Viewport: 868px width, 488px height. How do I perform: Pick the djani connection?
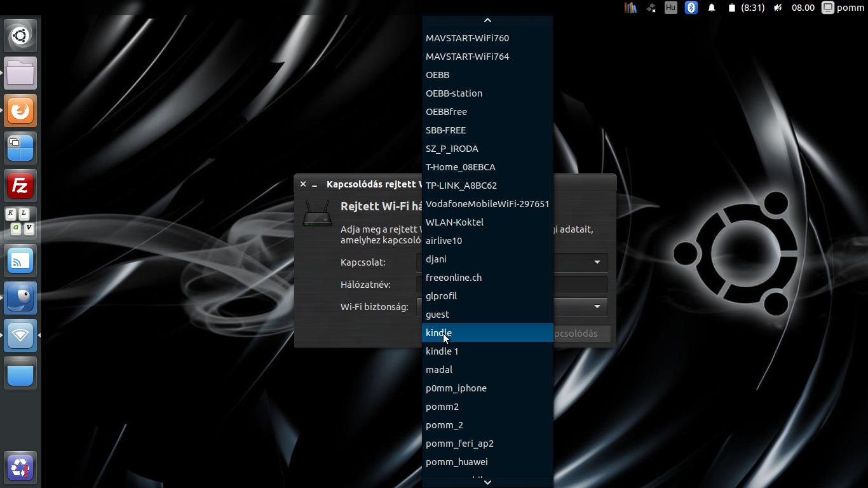pyautogui.click(x=488, y=259)
